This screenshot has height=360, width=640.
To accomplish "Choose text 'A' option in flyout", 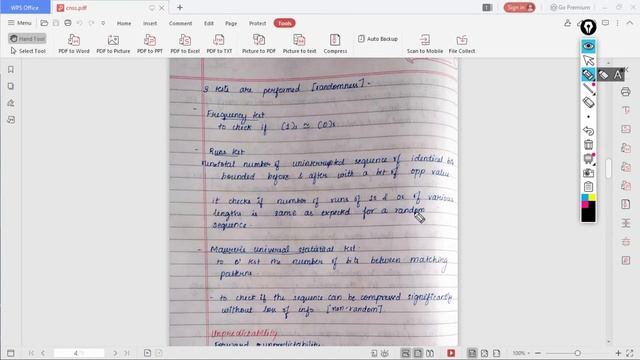I will click(618, 75).
